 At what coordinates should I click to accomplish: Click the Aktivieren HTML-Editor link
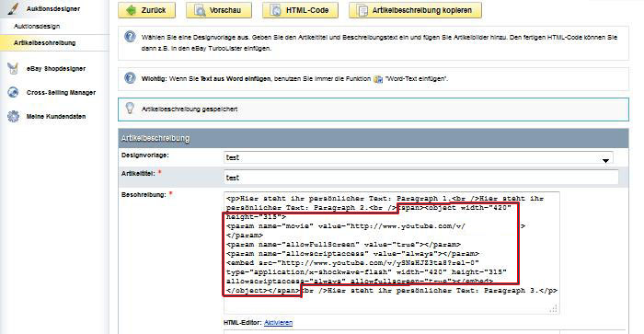278,323
